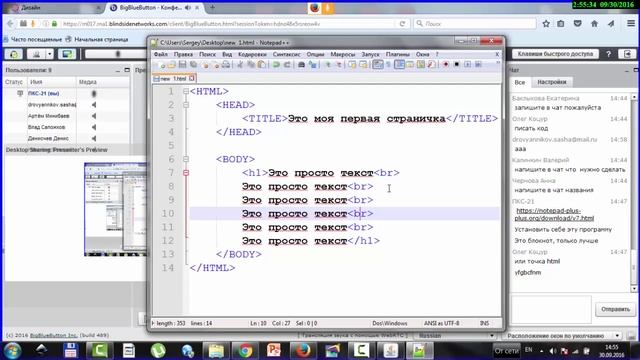
Task: Click the green Undo arrow icon
Action: [x=276, y=64]
